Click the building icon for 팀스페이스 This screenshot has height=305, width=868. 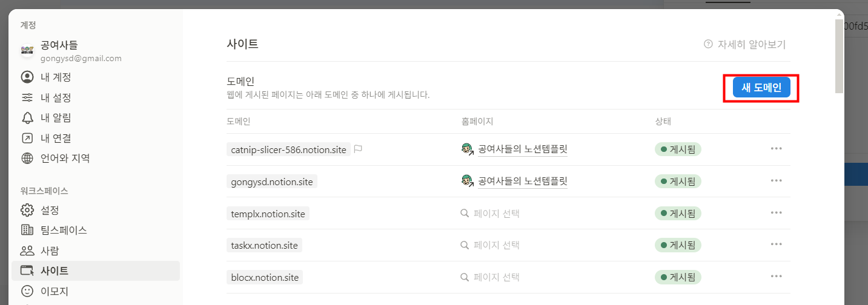[27, 230]
